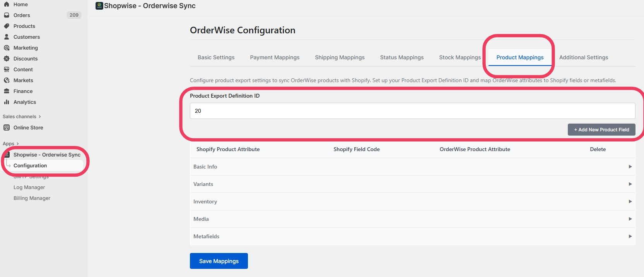Open Discounts in the sidebar
The width and height of the screenshot is (644, 277).
tap(26, 58)
